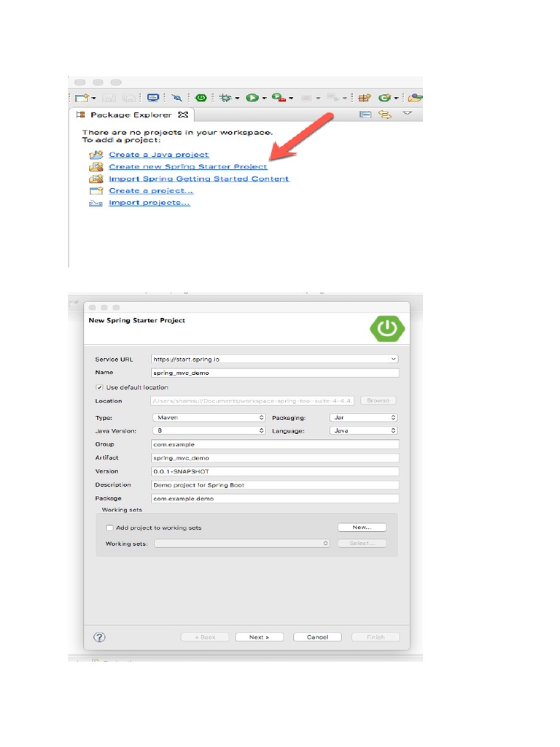Click the Help question mark icon
560x747 pixels.
(99, 638)
